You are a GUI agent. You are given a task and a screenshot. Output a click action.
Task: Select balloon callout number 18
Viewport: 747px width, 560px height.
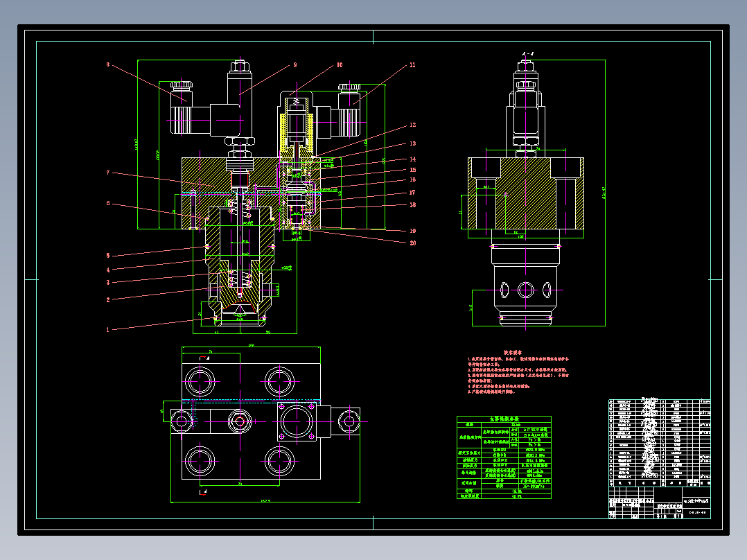point(414,204)
